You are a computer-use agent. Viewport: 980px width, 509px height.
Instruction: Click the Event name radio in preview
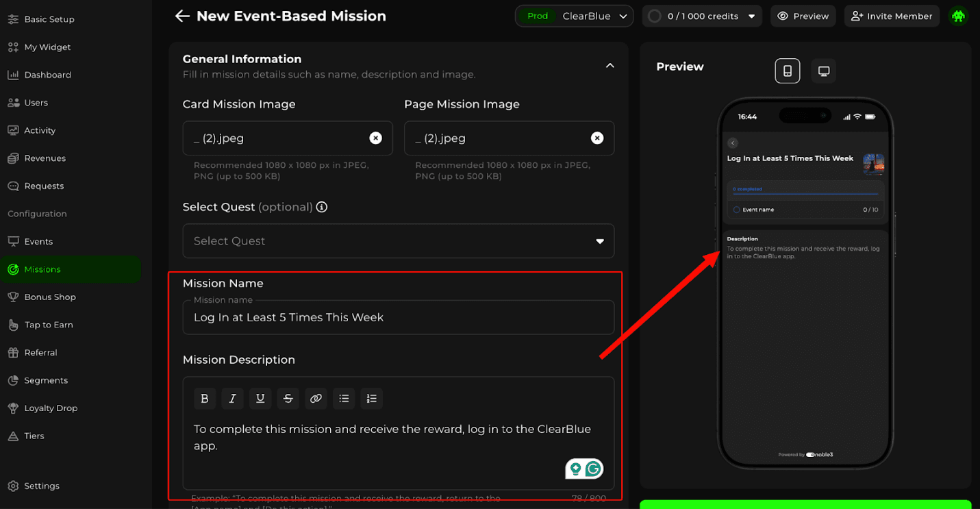pos(737,210)
